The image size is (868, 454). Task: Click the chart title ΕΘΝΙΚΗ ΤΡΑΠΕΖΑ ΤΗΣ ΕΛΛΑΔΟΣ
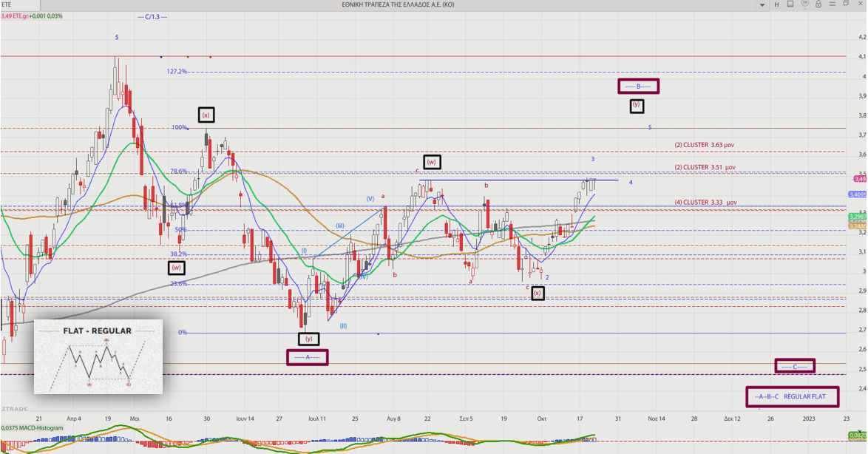398,4
